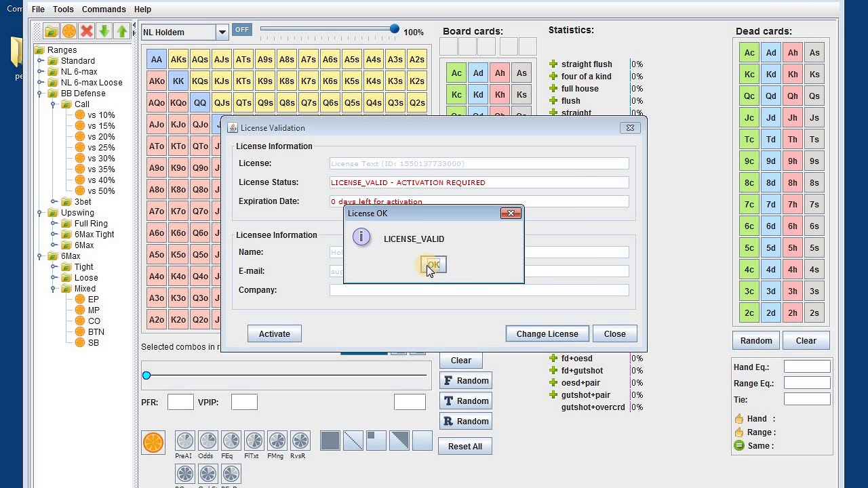
Task: Select the BTN range in Mixed
Action: pyautogui.click(x=96, y=332)
